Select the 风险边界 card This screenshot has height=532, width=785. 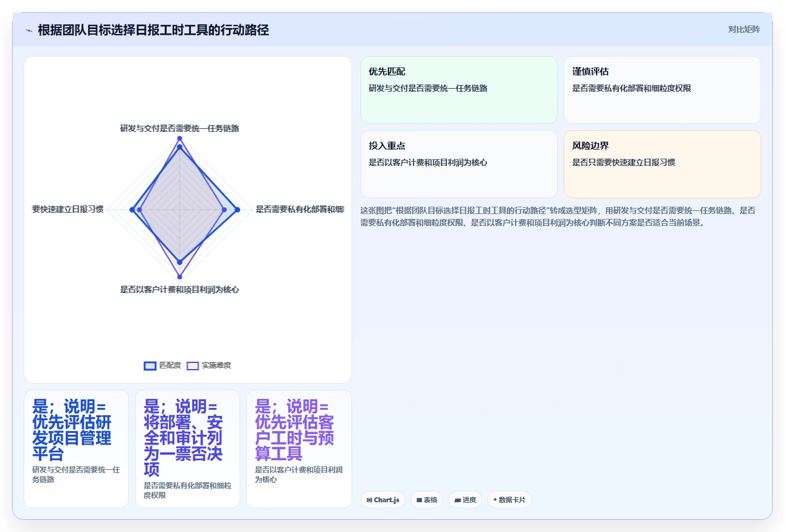click(662, 164)
